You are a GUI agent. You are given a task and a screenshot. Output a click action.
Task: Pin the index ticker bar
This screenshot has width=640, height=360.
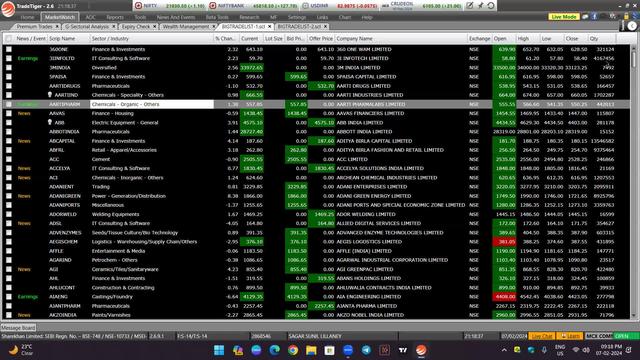click(x=480, y=6)
